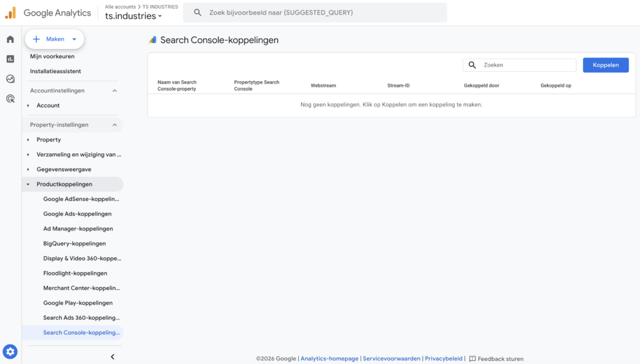This screenshot has width=640, height=364.
Task: Focus the top Analytics search field
Action: 315,12
